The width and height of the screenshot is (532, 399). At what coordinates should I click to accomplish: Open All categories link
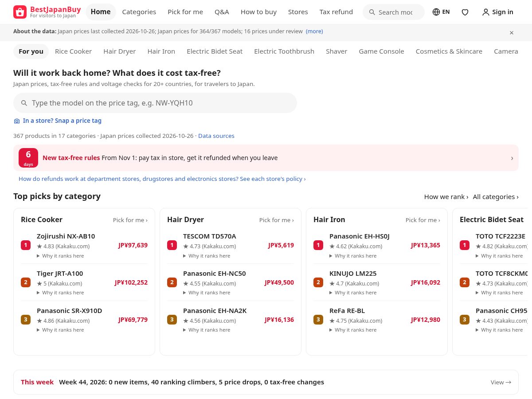point(496,197)
